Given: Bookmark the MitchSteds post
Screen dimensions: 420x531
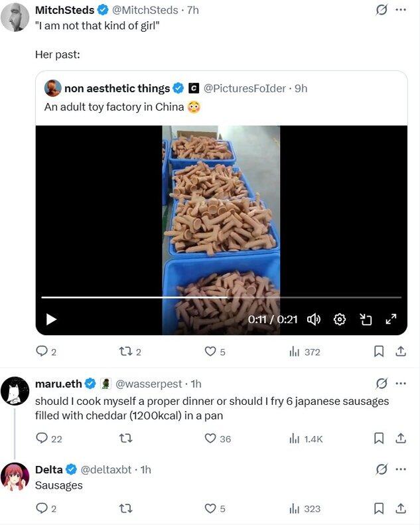Looking at the screenshot, I should click(x=379, y=352).
